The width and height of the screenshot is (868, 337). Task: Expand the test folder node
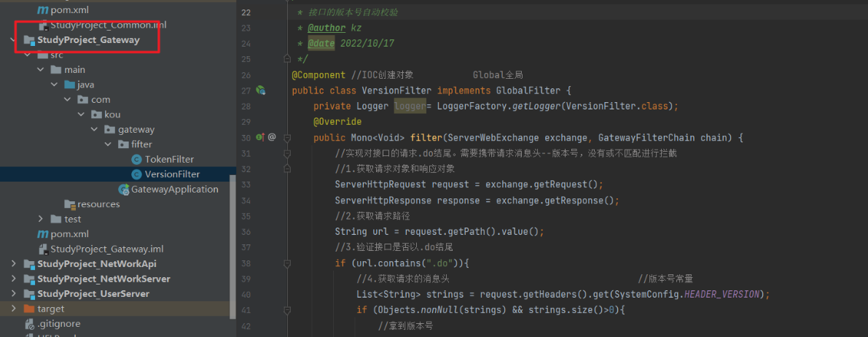click(40, 219)
